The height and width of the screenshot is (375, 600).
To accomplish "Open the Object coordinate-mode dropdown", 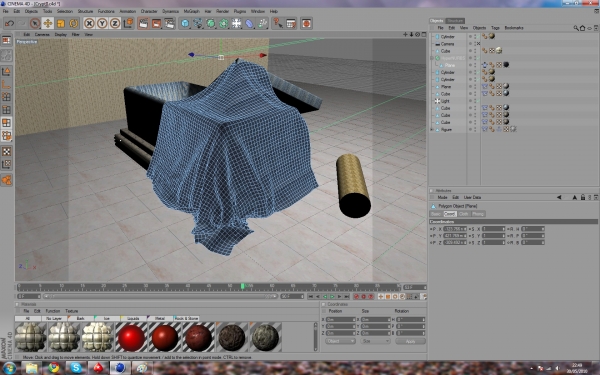I will click(x=340, y=341).
